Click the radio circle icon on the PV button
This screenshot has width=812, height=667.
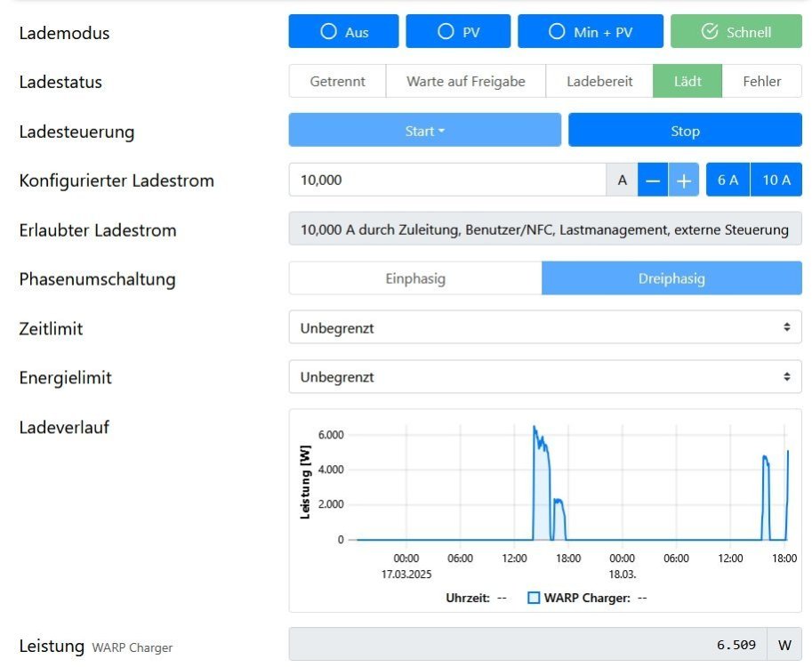(x=445, y=31)
